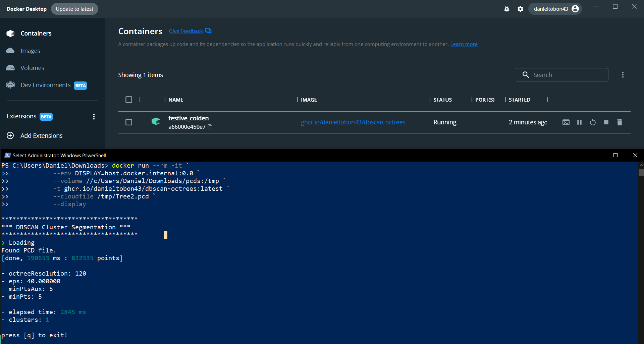This screenshot has width=644, height=344.
Task: Sort by IMAGE column header
Action: coord(309,100)
